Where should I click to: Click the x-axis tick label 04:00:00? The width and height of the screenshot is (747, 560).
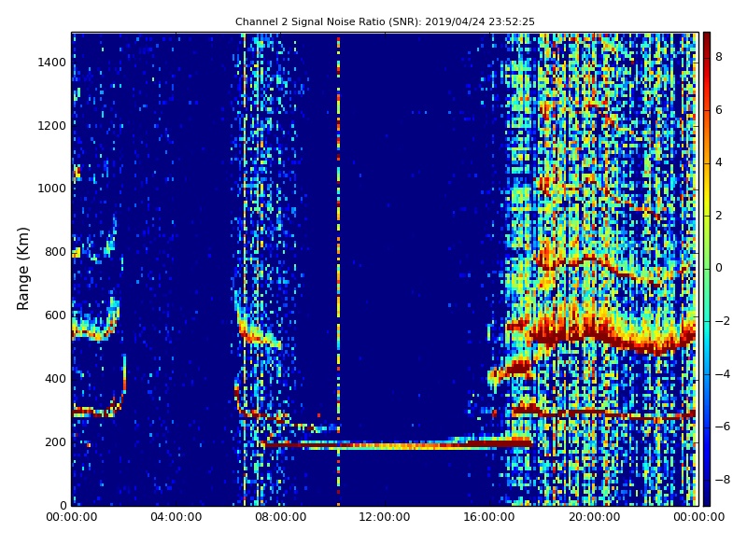(x=176, y=517)
